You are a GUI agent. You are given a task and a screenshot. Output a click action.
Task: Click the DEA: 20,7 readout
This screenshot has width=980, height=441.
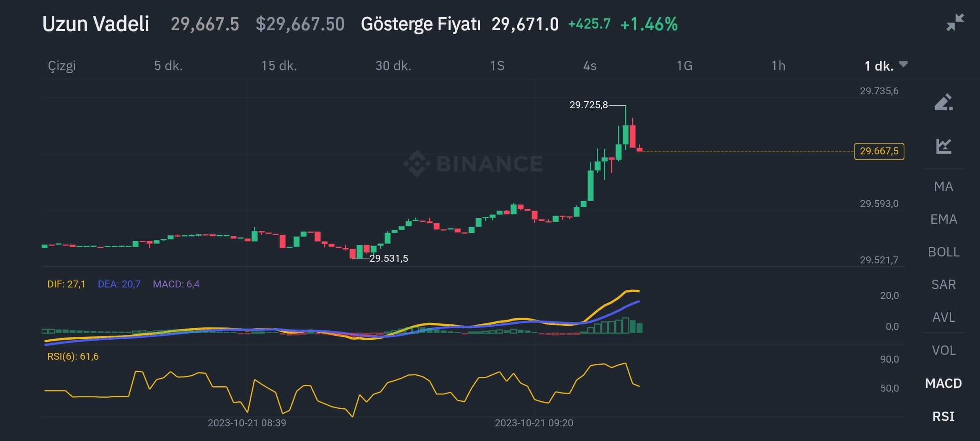click(119, 284)
